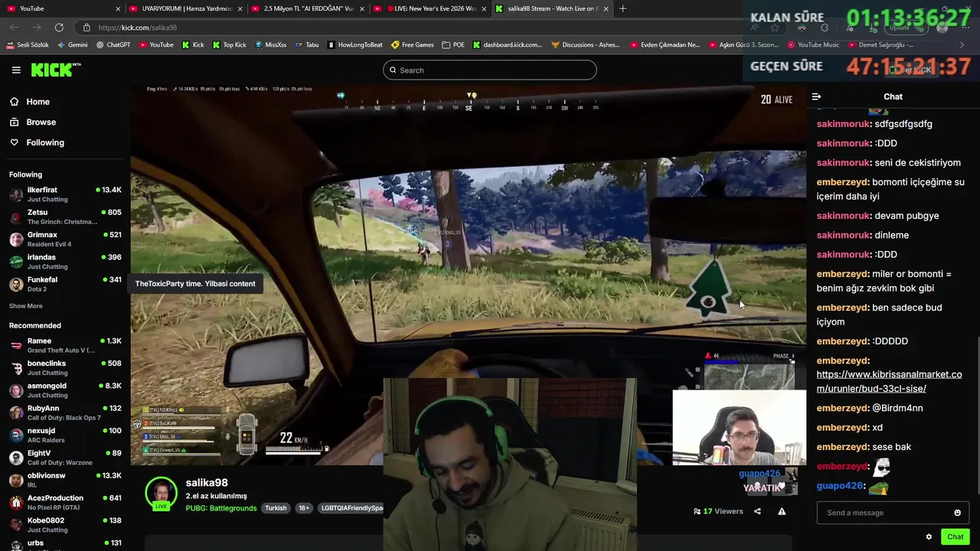Open Top Kick bookmark
This screenshot has height=551, width=980.
229,45
